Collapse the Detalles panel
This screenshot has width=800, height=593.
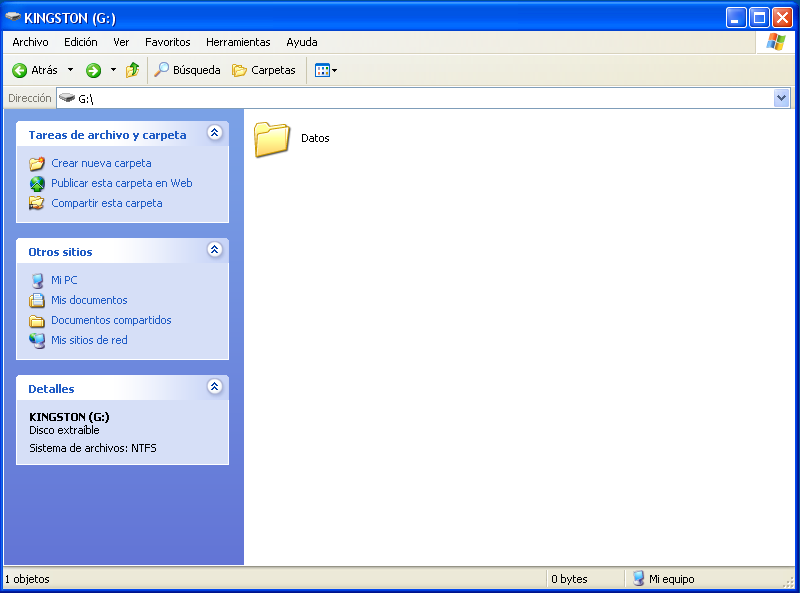[x=215, y=387]
